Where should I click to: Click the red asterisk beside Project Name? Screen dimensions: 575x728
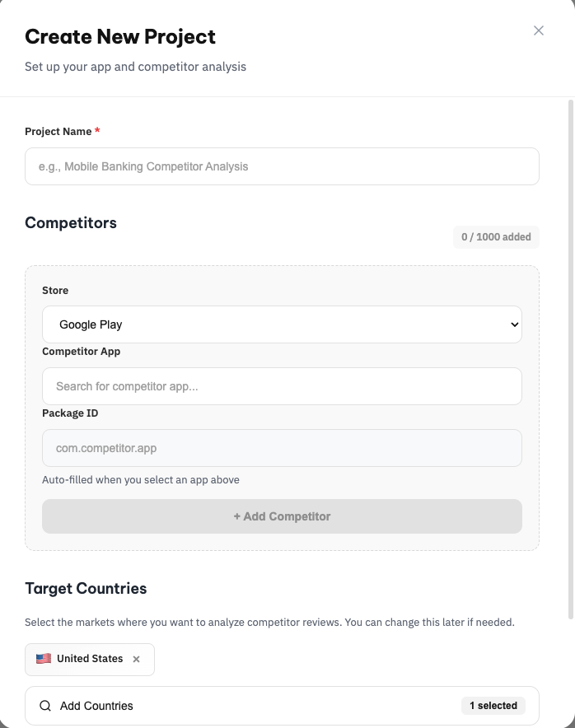[x=97, y=131]
